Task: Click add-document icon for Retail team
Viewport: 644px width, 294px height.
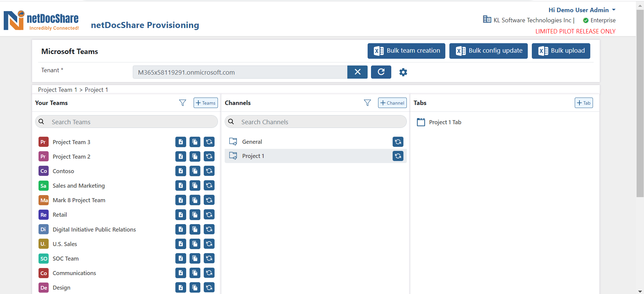Action: point(181,214)
